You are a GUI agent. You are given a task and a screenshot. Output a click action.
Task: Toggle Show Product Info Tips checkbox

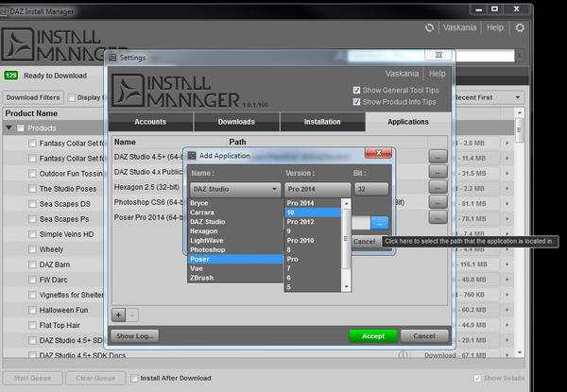click(356, 102)
